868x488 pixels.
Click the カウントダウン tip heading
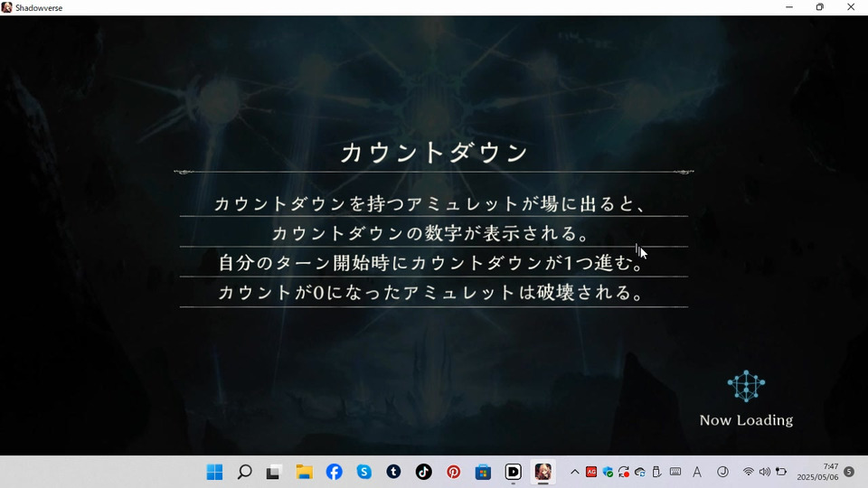[434, 153]
